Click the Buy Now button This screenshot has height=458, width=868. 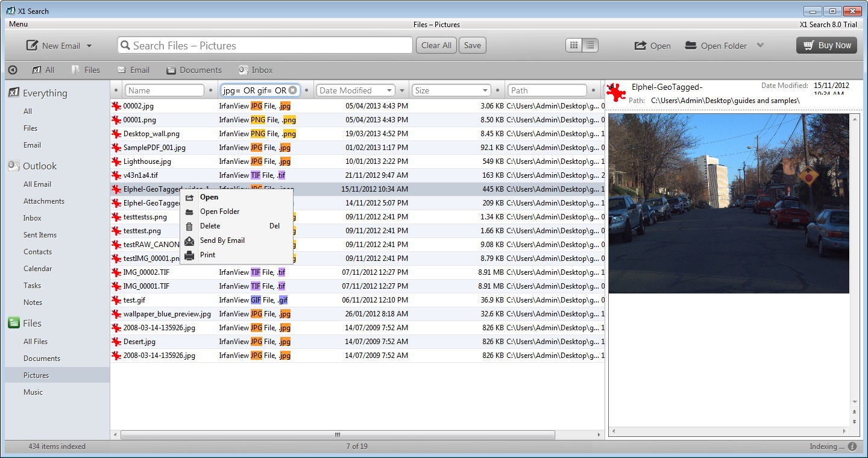click(x=826, y=45)
